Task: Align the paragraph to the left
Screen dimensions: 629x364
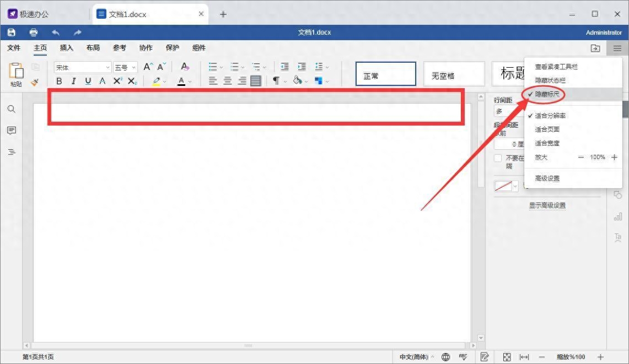Action: [213, 81]
